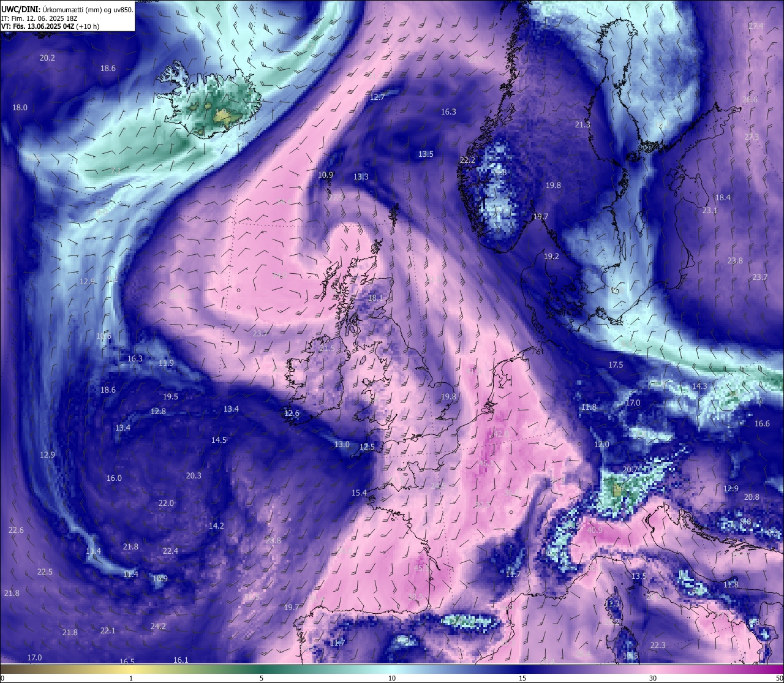Click the map value '14.5'

(219, 440)
